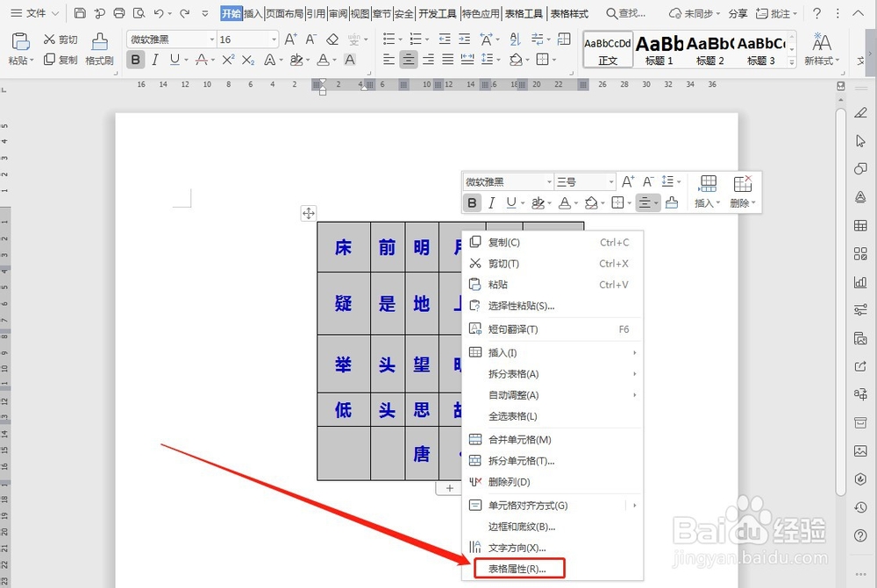The width and height of the screenshot is (877, 588).
Task: Open the font name dropdown in ribbon
Action: (212, 39)
